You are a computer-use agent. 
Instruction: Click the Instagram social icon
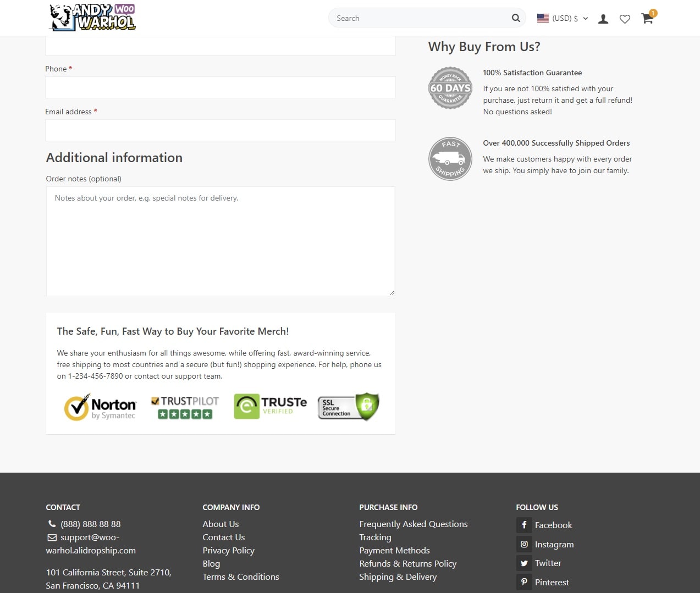coord(524,544)
